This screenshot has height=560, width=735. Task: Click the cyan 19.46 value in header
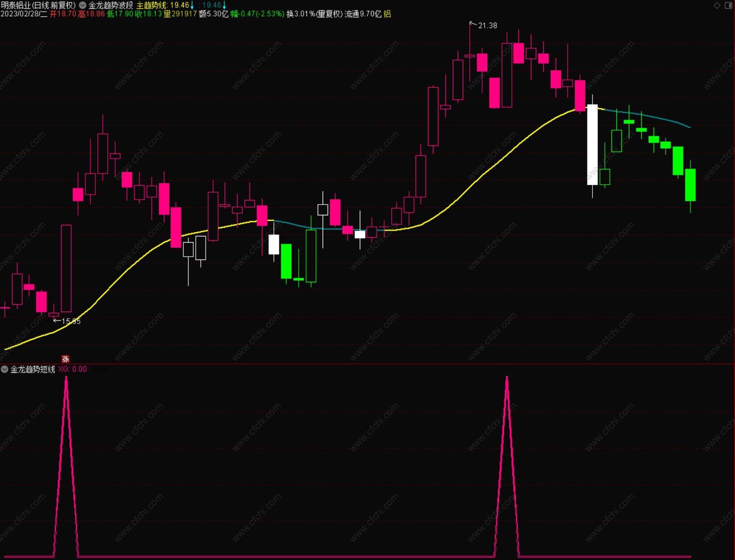pyautogui.click(x=212, y=5)
